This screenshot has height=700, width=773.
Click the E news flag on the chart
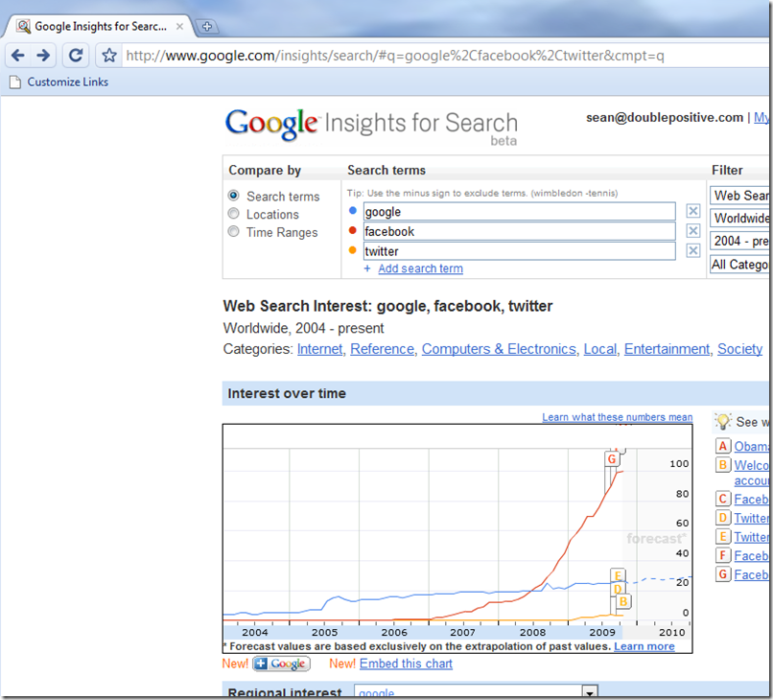tap(619, 575)
